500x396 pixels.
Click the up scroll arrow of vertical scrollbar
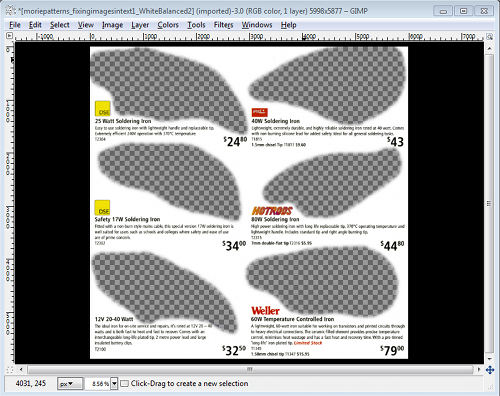489,48
